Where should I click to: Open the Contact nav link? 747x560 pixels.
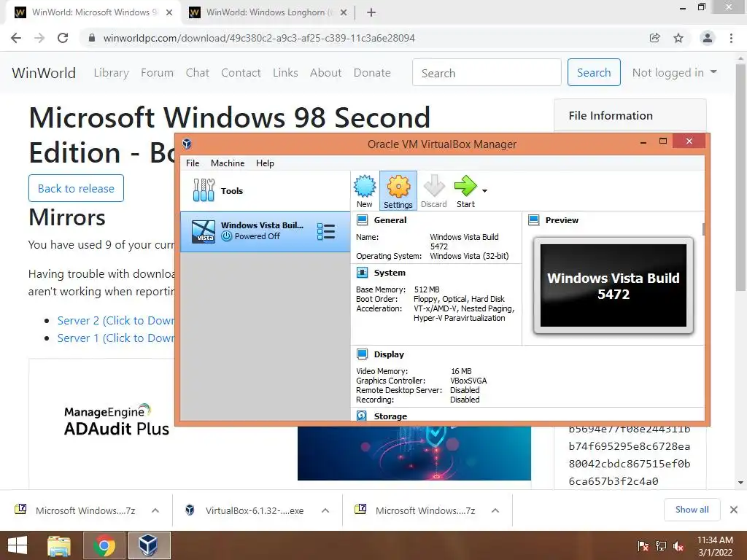pyautogui.click(x=241, y=73)
